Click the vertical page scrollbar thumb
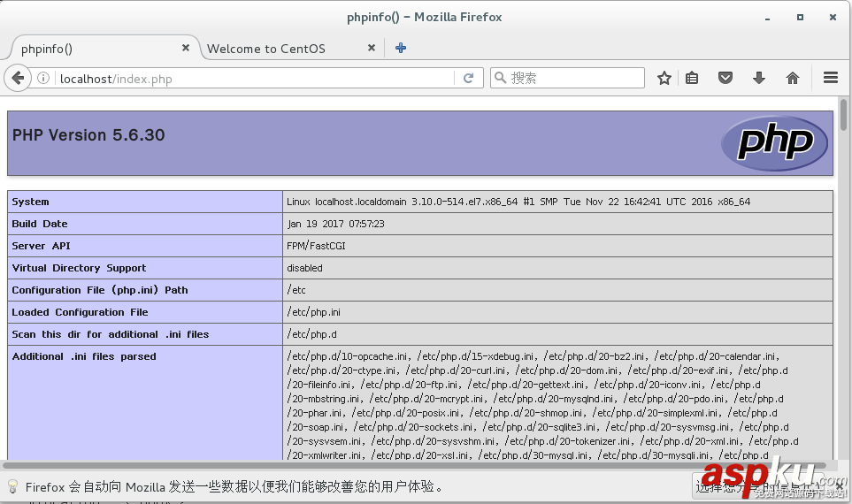 pos(843,115)
